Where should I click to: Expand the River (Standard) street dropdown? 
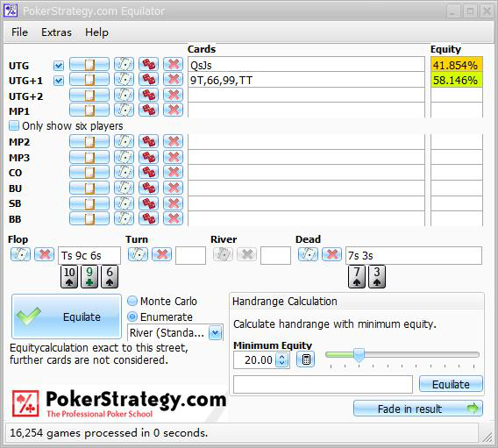[216, 333]
